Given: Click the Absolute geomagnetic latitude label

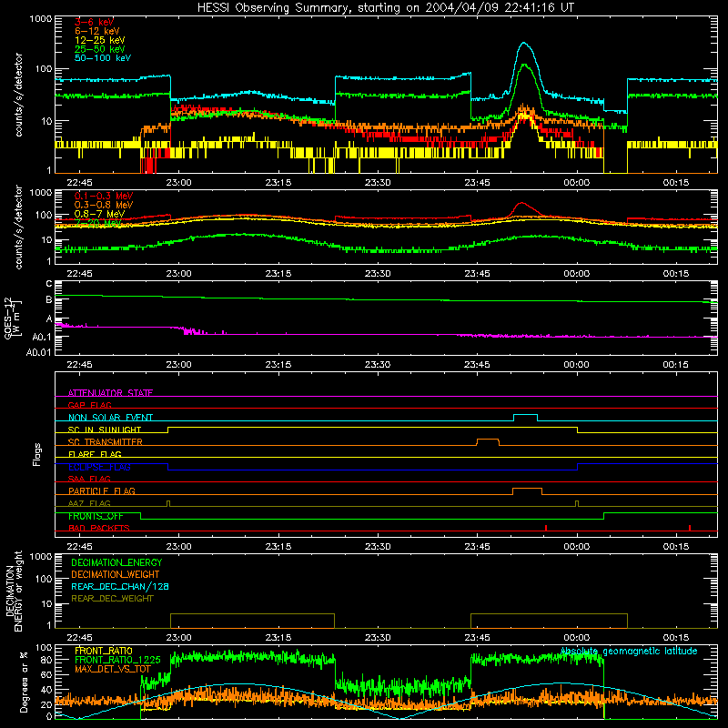Looking at the screenshot, I should pos(629,651).
